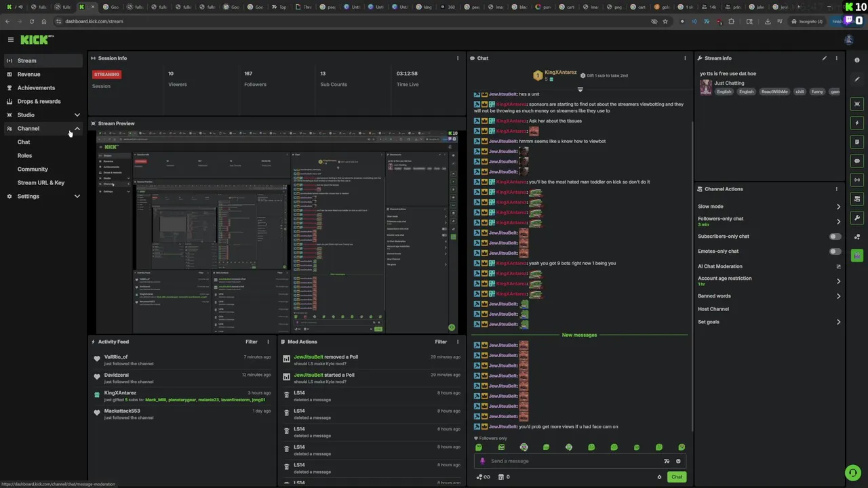This screenshot has height=488, width=868.
Task: Click the microphone icon in the message box
Action: click(x=482, y=461)
